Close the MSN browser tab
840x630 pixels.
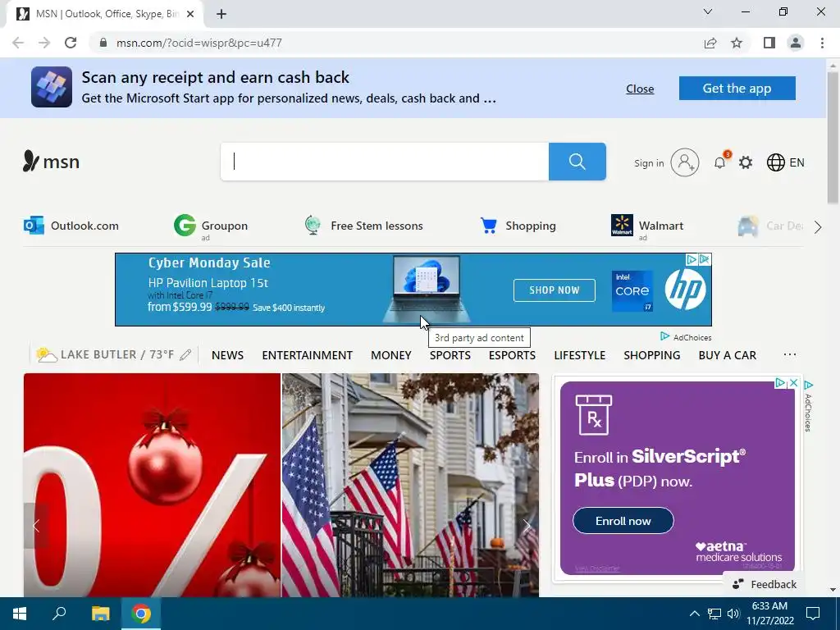pos(190,14)
